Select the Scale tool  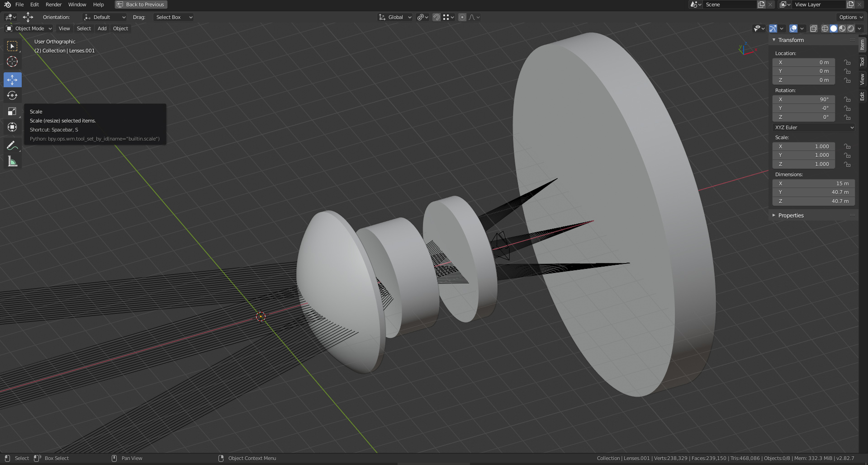point(13,111)
